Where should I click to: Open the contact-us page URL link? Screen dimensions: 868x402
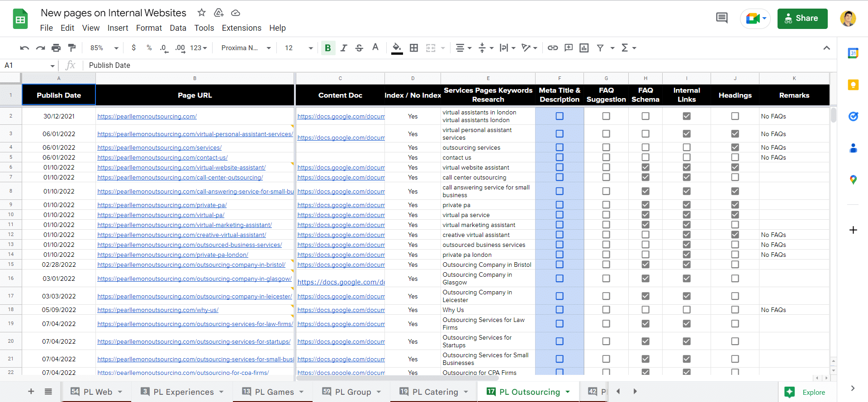[162, 157]
